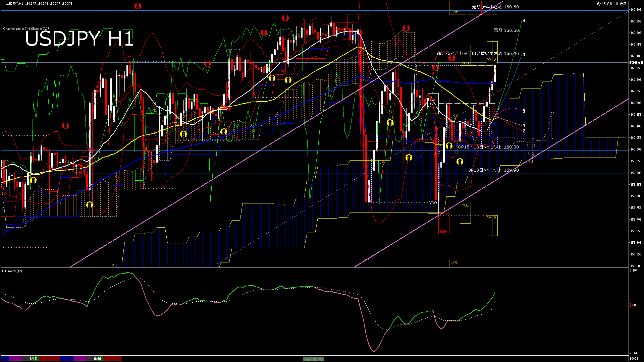This screenshot has width=644, height=362.
Task: Select the "OP18日NYカット 159.90" option label
Action: click(x=493, y=170)
